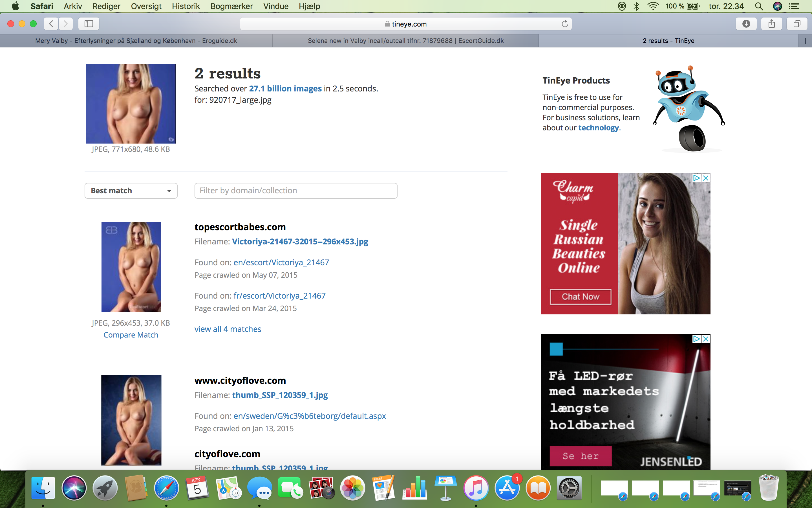Open the Rediger menu
Image resolution: width=812 pixels, height=508 pixels.
tap(106, 6)
